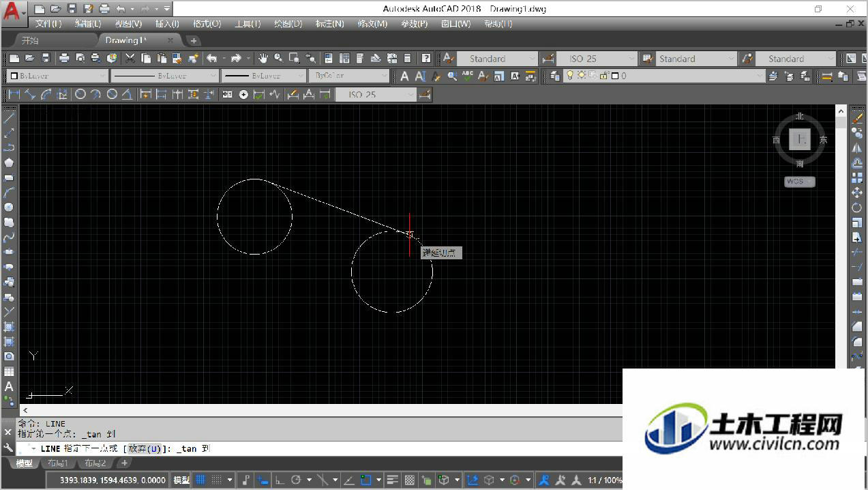868x490 pixels.
Task: Toggle transparency display in status bar
Action: point(410,480)
